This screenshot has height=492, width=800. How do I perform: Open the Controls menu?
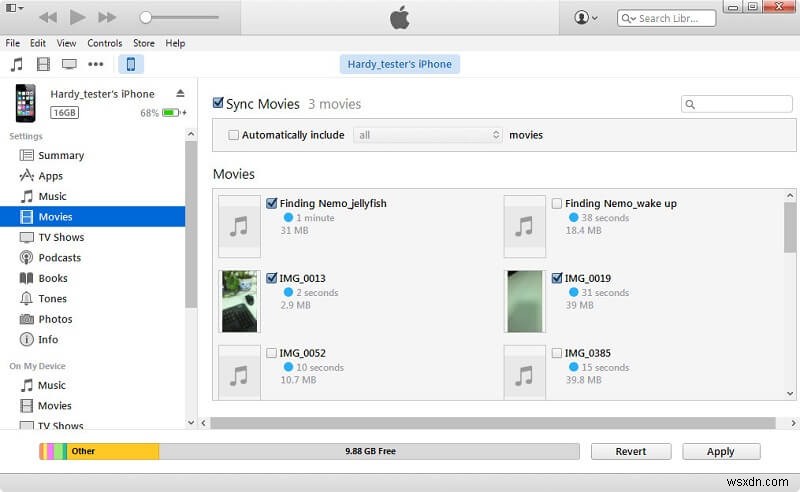[105, 43]
